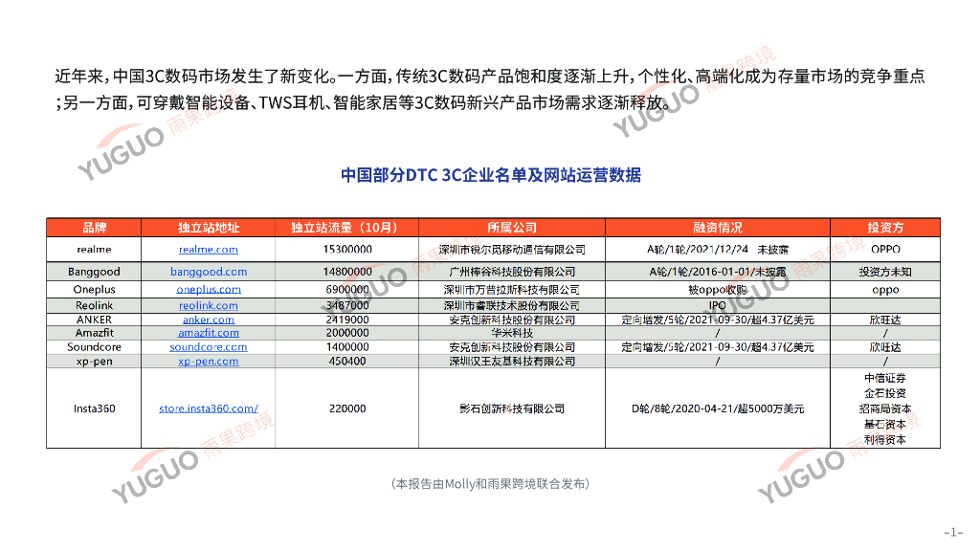Click traffic value 1400000

coord(346,346)
